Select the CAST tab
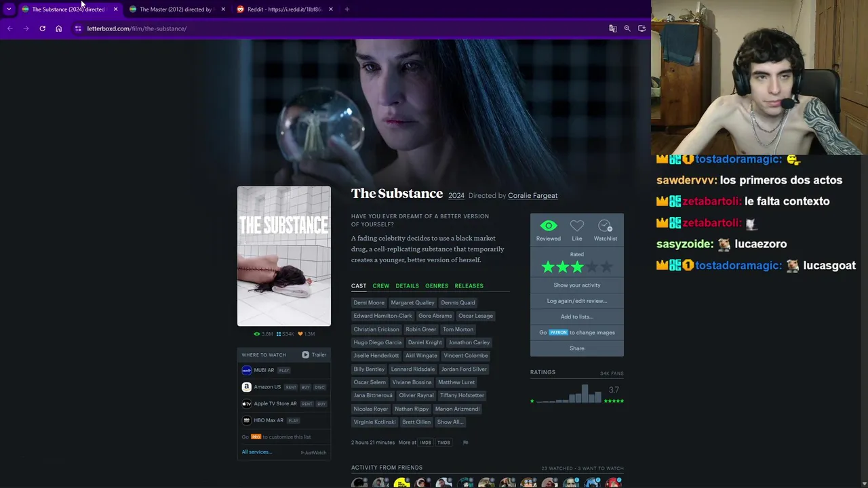868x488 pixels. (x=359, y=286)
